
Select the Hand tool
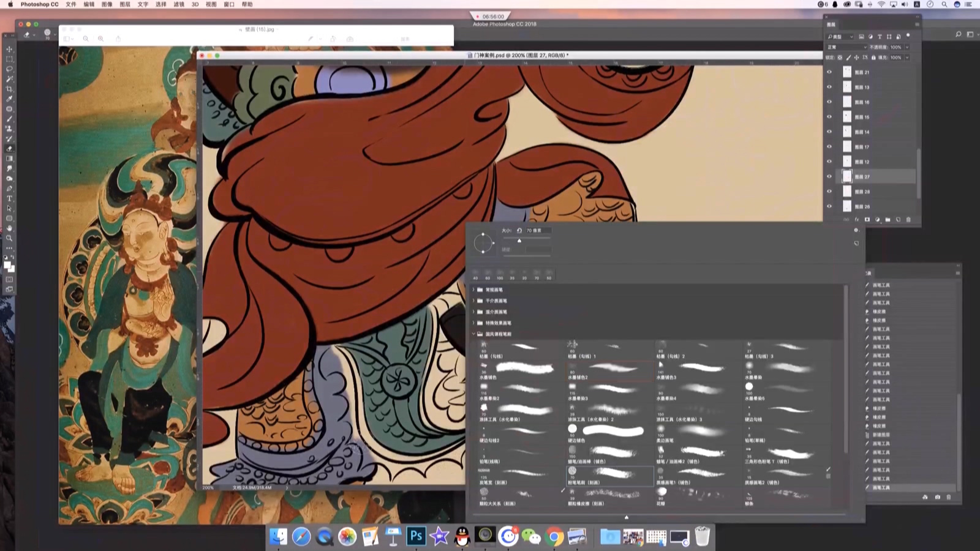pos(9,228)
